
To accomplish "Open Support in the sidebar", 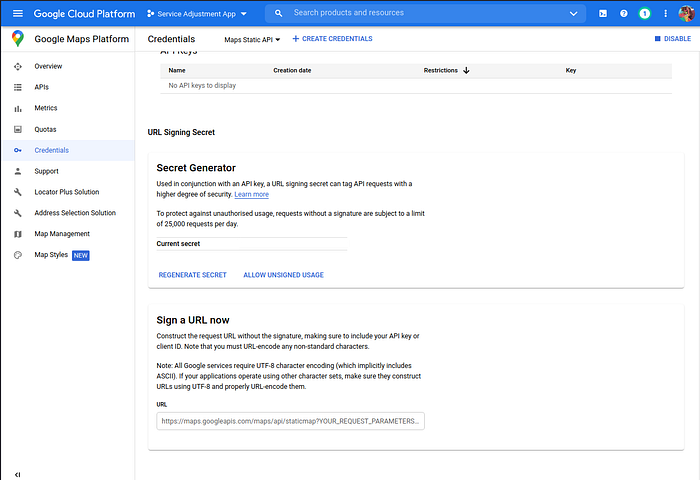I will point(46,171).
